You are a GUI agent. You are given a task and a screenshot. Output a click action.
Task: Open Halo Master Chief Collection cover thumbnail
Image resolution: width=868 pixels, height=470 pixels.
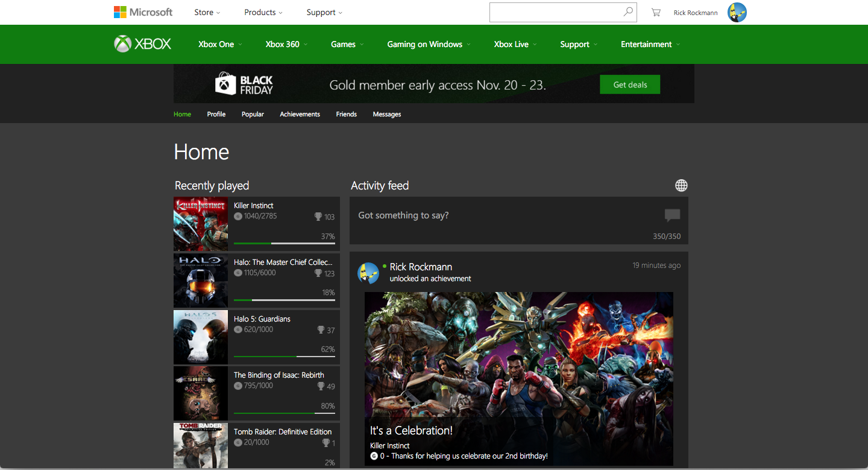point(201,281)
